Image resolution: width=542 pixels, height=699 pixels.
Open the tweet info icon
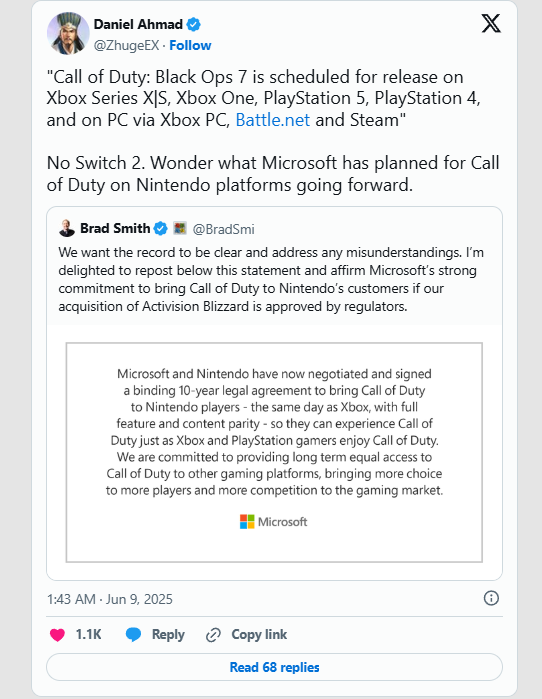click(491, 598)
